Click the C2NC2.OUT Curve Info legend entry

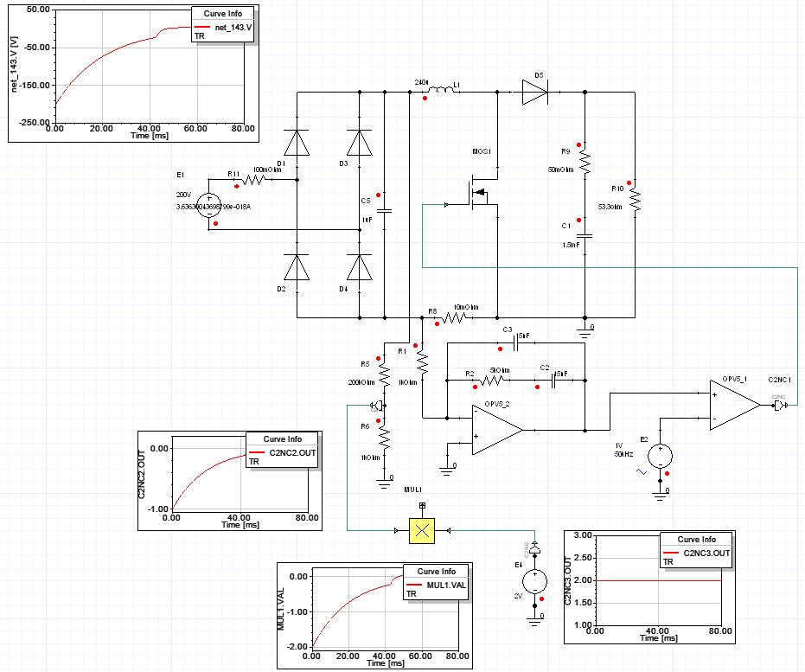283,453
